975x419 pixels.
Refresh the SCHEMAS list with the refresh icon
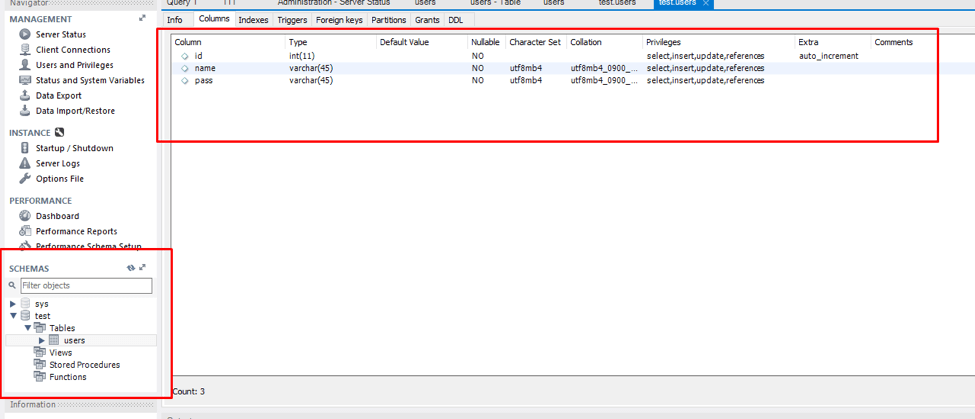131,267
